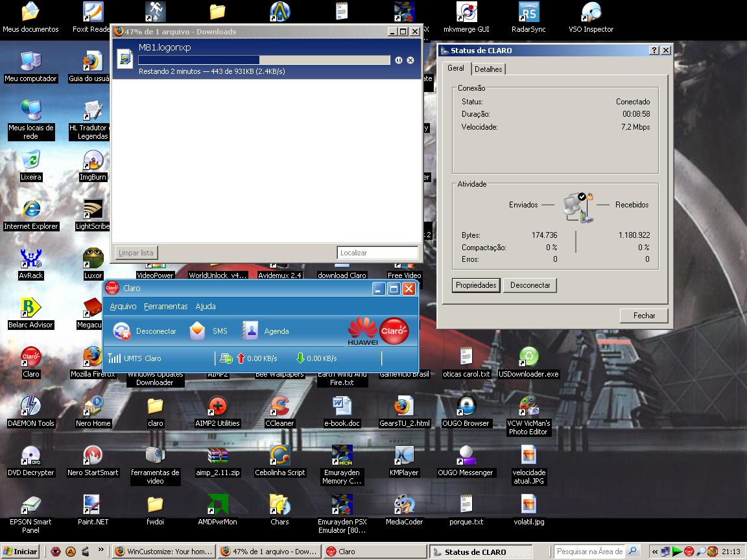Open the Ferramentas menu in Claro
Screen dimensions: 747x560
click(x=166, y=306)
